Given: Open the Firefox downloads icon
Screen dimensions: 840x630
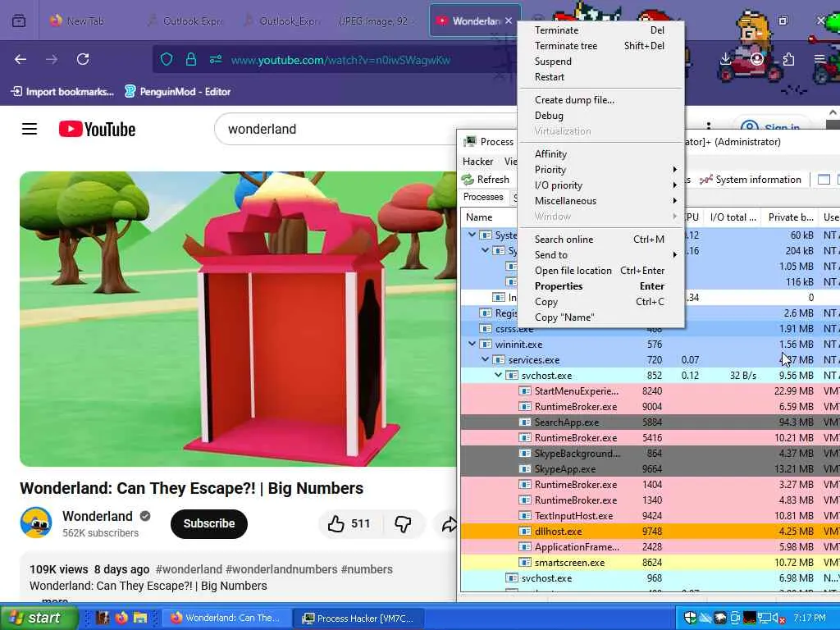Looking at the screenshot, I should [x=725, y=59].
